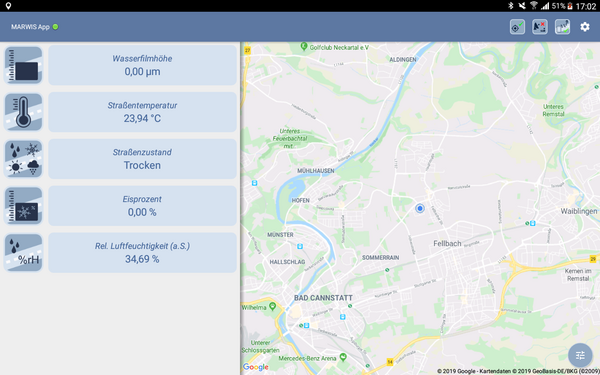Click the Straßentemperatur thermometer icon
The width and height of the screenshot is (600, 375).
pyautogui.click(x=23, y=112)
